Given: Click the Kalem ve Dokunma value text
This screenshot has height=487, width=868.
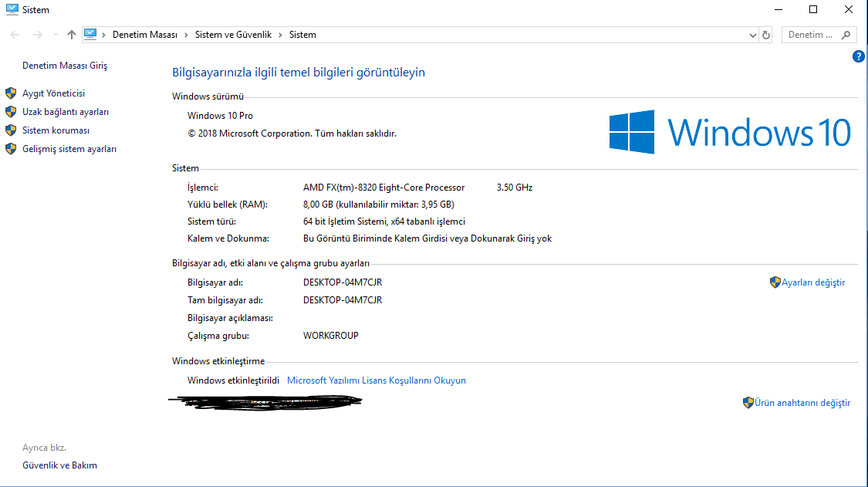Looking at the screenshot, I should click(x=427, y=238).
